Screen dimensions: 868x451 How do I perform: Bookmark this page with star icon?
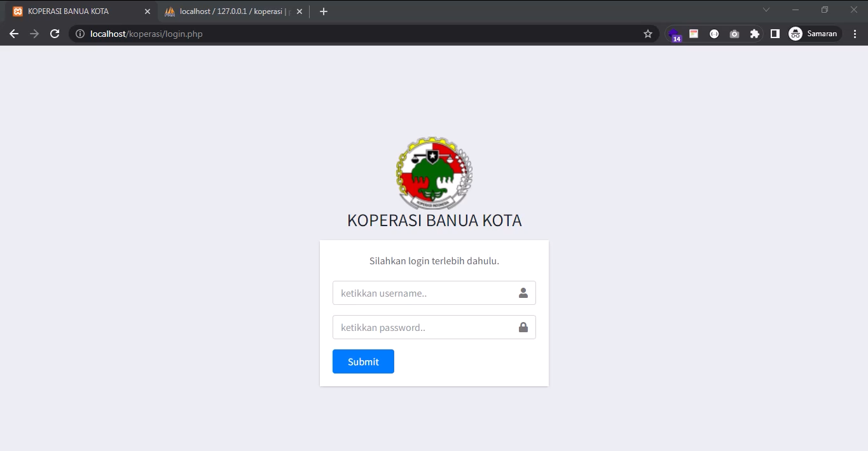(648, 34)
